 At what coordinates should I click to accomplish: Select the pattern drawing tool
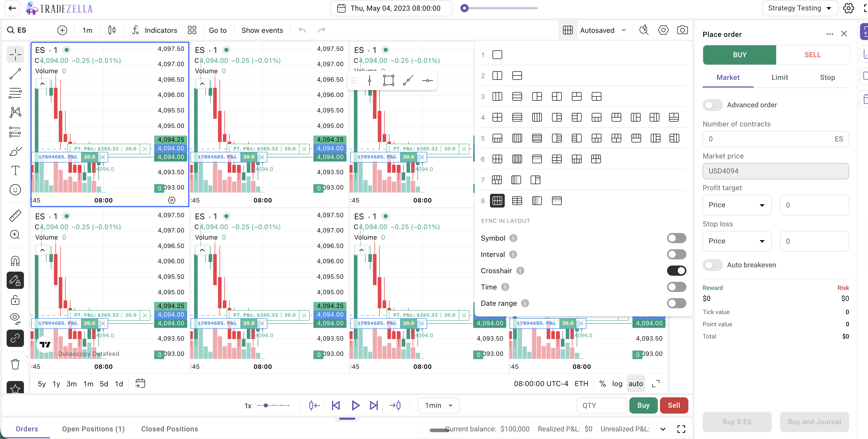click(15, 112)
